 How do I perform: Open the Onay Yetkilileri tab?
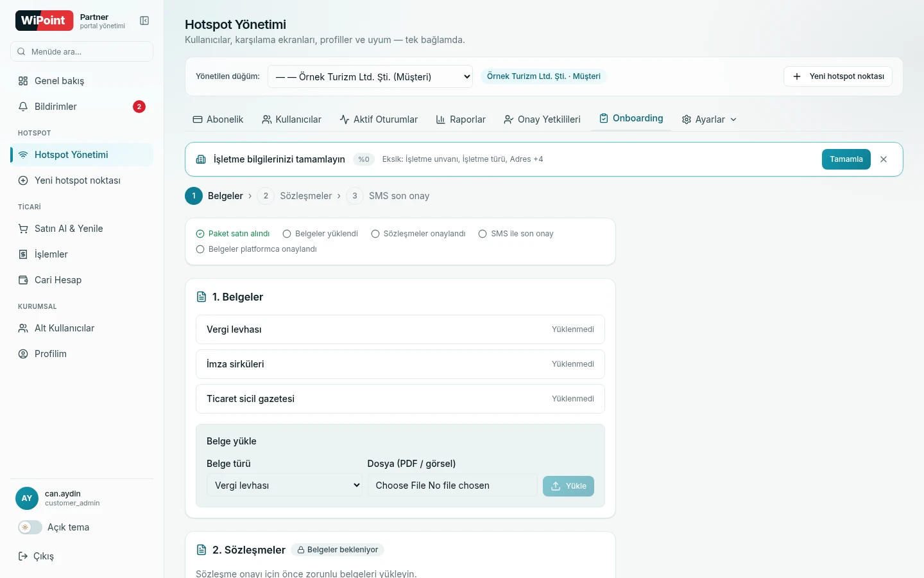coord(542,119)
